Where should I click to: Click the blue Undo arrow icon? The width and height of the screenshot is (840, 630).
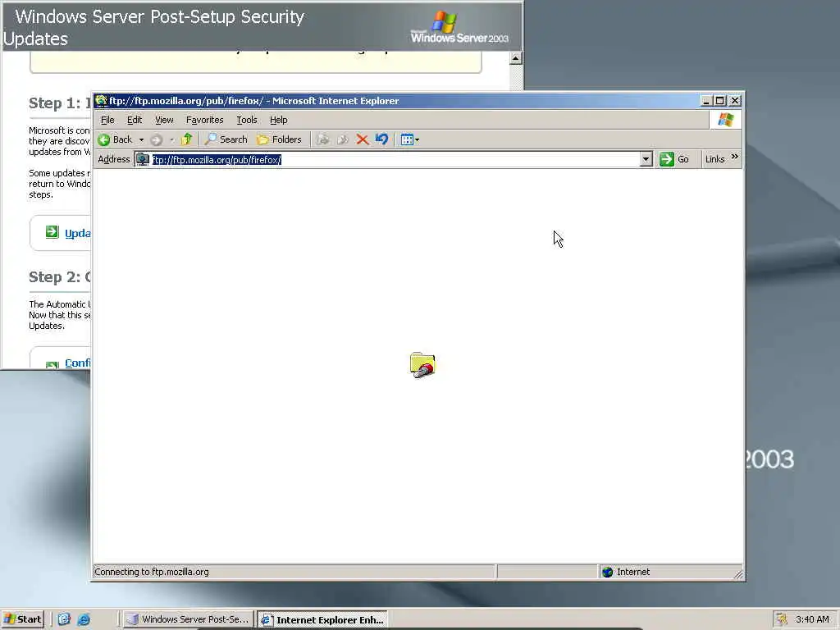coord(381,139)
